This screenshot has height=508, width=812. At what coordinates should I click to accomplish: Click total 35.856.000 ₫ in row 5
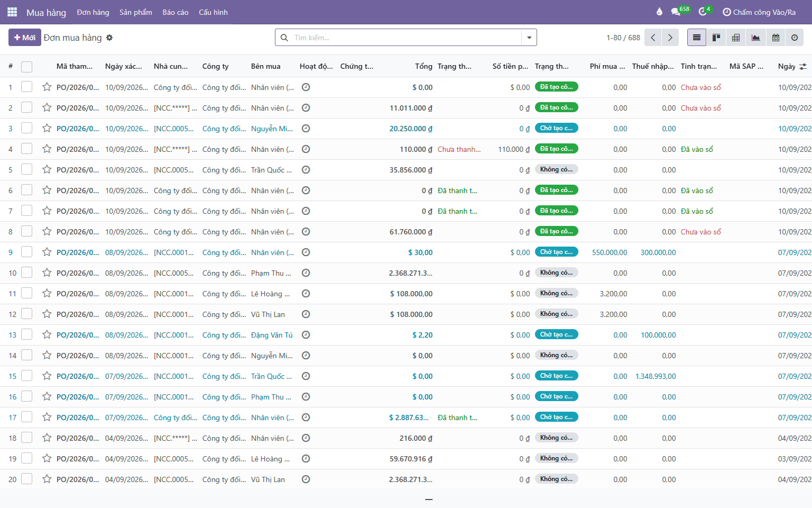(x=411, y=170)
